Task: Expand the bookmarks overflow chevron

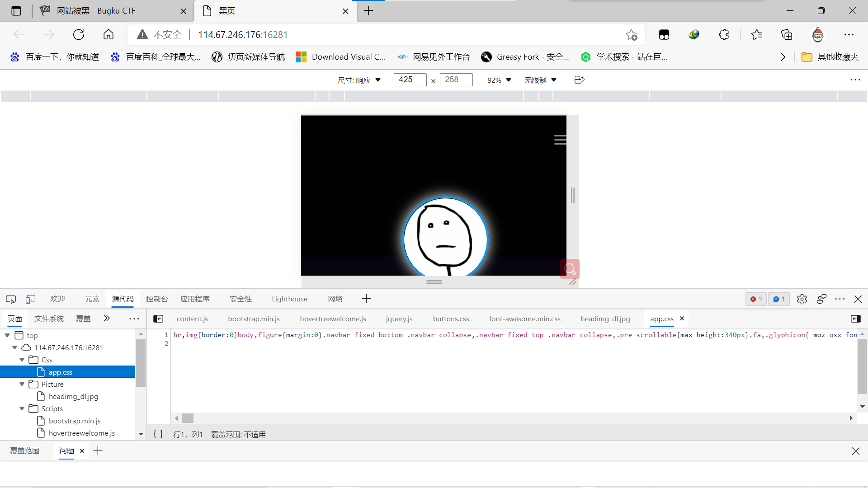Action: point(783,57)
